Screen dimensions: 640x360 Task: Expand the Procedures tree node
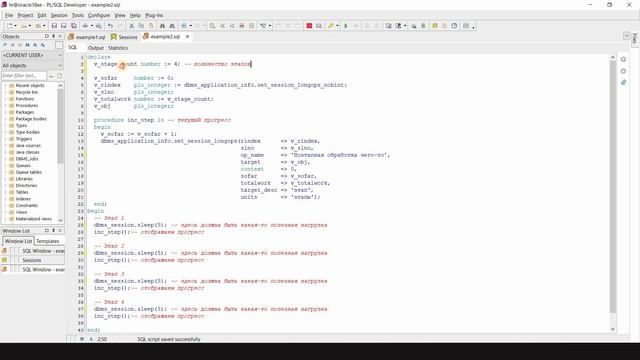[6, 106]
